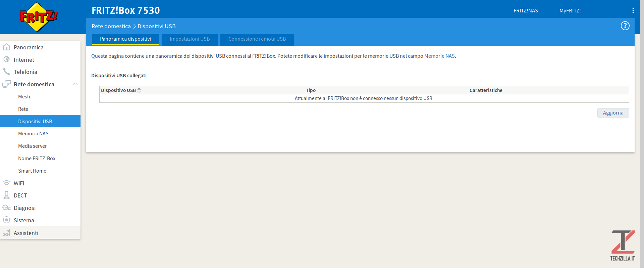Click the Tipo column header
Viewport: 644px width, 268px height.
[311, 90]
